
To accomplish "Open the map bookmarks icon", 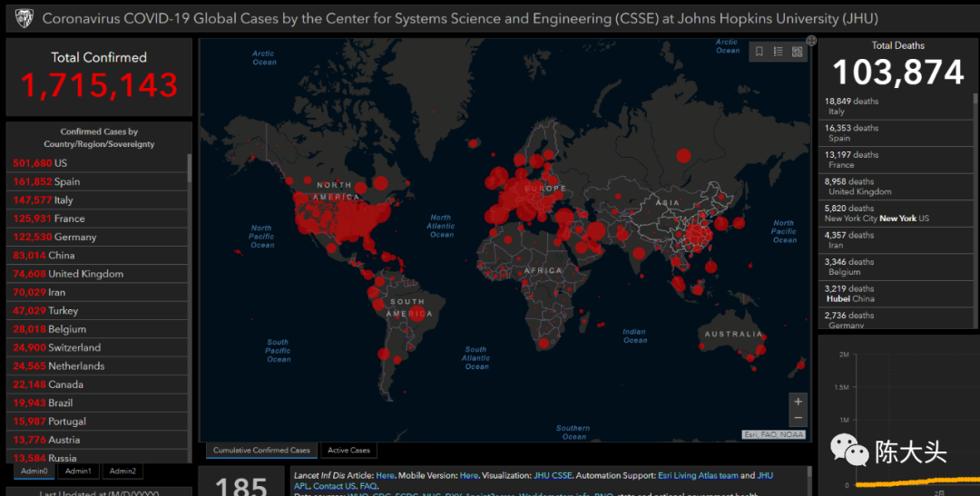I will [759, 51].
